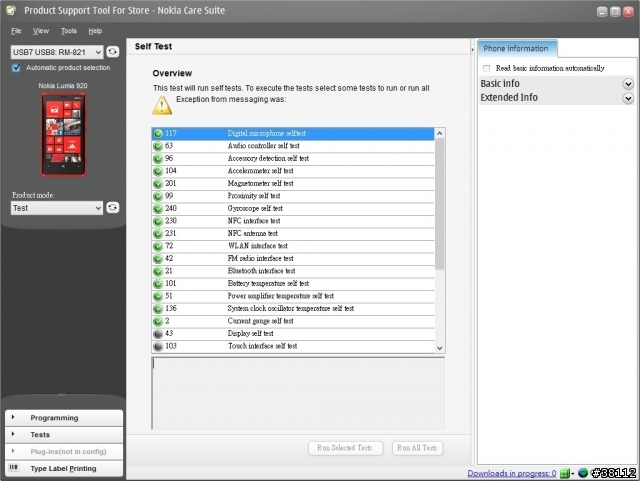This screenshot has width=640, height=481.
Task: Click Run All Tests button
Action: [417, 448]
